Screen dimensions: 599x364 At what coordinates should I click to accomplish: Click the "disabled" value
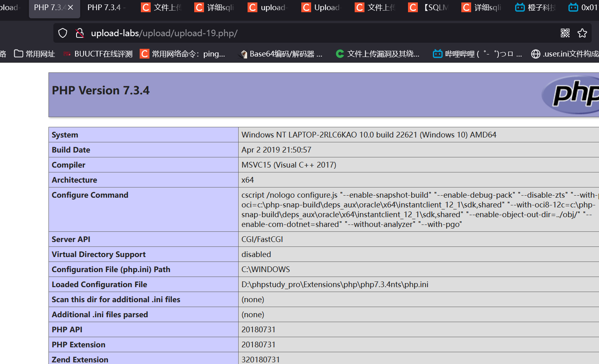point(256,254)
